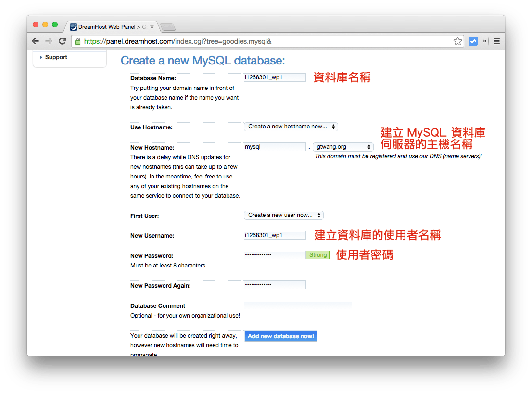Screen dimensions: 532x394
Task: Select the blank browser tab
Action: (x=167, y=27)
